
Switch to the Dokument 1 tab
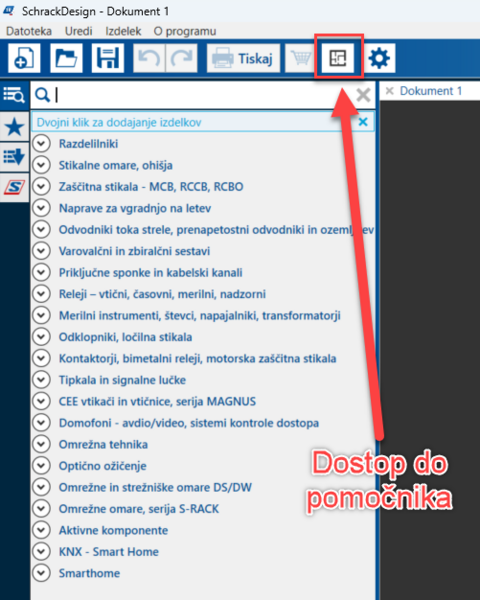(x=431, y=91)
